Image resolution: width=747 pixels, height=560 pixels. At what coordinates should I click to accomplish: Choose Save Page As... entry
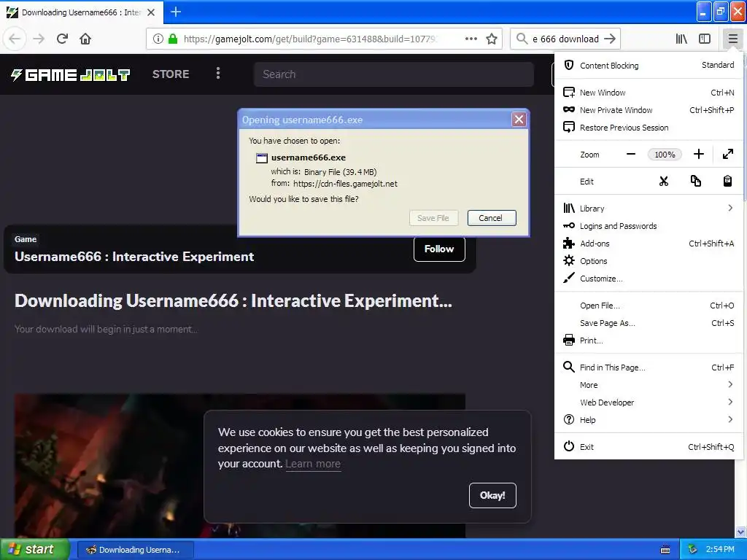coord(649,323)
